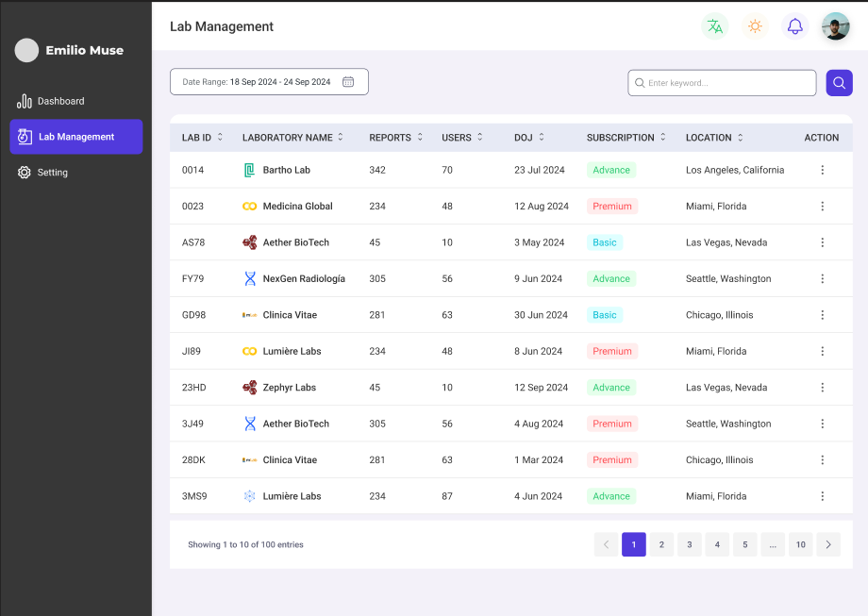Viewport: 868px width, 616px height.
Task: Open action menu for Bartho Lab
Action: click(822, 170)
